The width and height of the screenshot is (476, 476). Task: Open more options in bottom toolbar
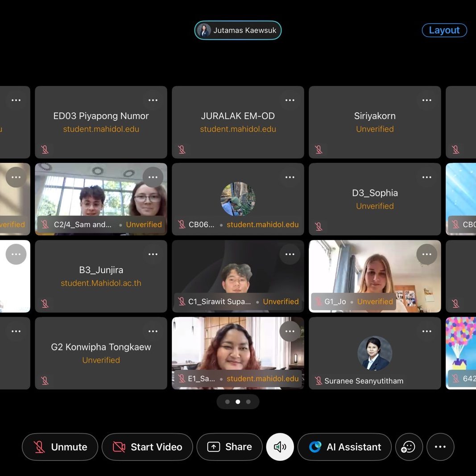(440, 447)
